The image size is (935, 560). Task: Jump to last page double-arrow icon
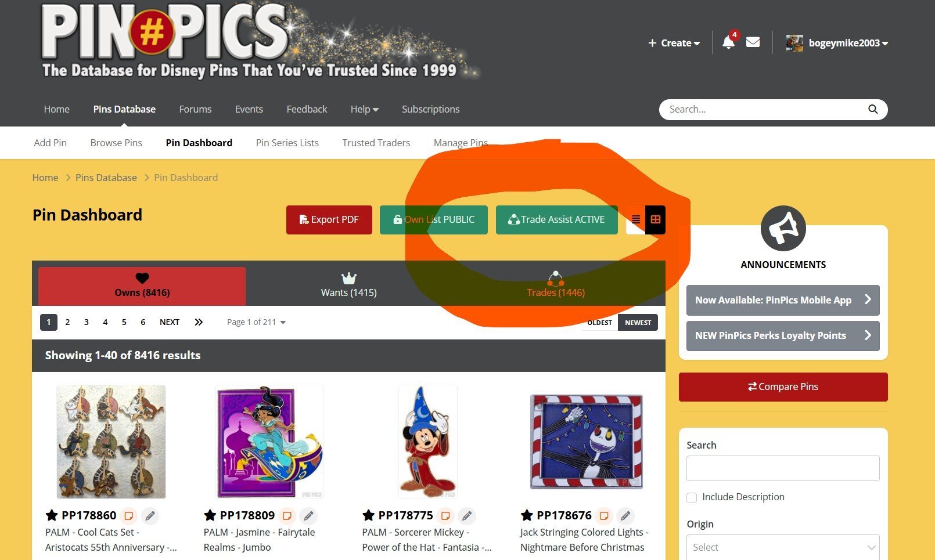[199, 322]
